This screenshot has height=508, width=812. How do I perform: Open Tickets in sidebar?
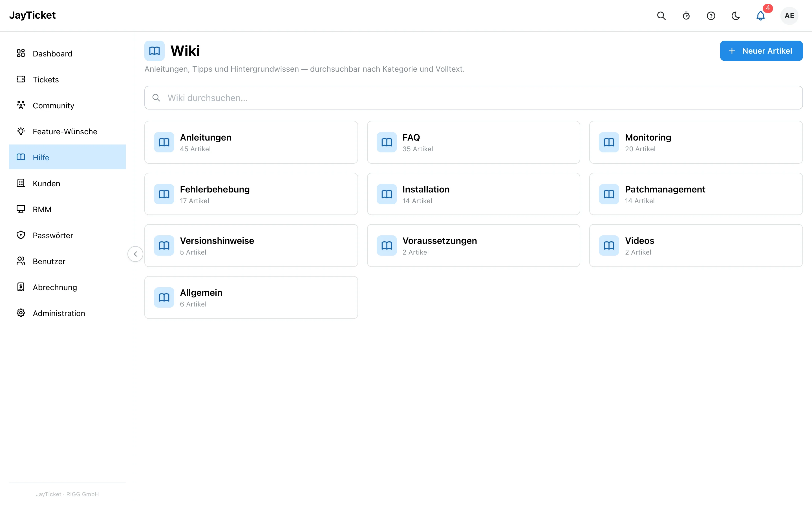click(67, 79)
